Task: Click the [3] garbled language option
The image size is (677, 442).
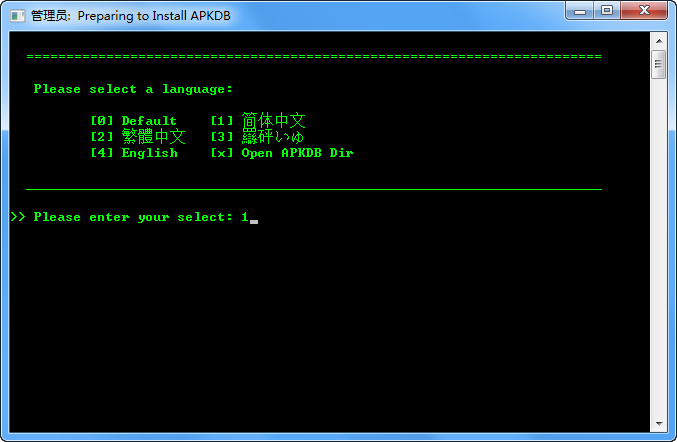Action: (x=257, y=137)
